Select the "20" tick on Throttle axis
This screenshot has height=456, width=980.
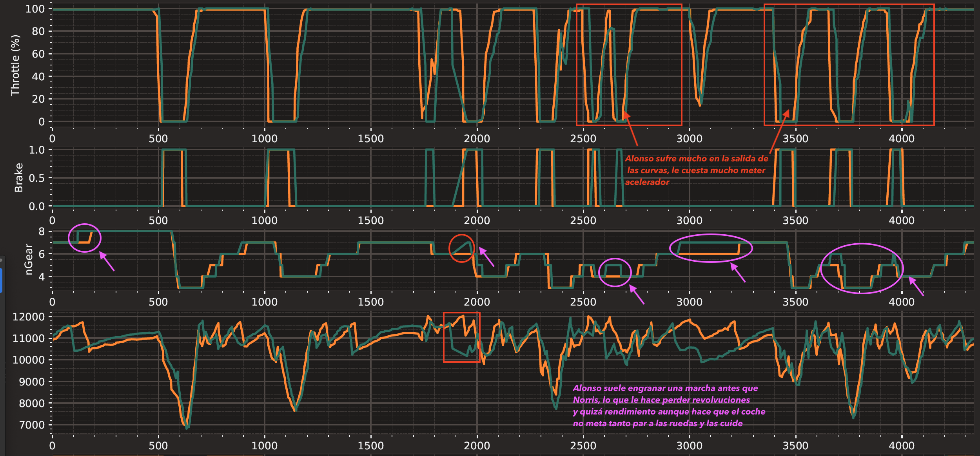[38, 99]
